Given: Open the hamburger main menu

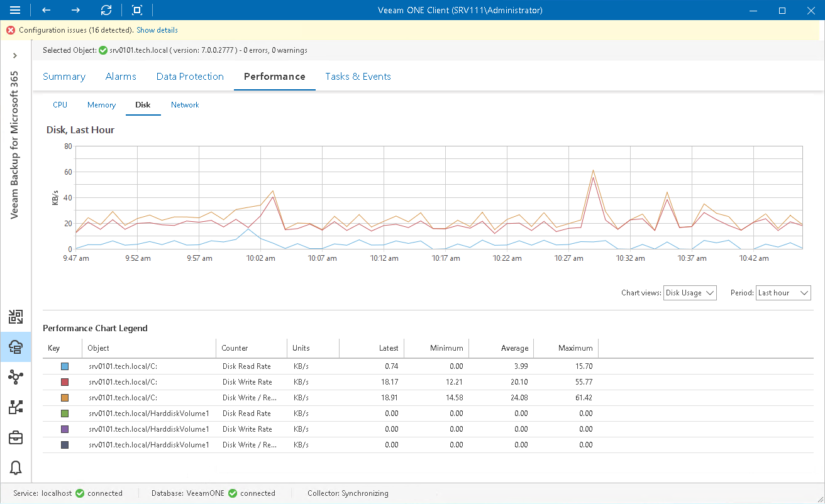Looking at the screenshot, I should pos(15,10).
